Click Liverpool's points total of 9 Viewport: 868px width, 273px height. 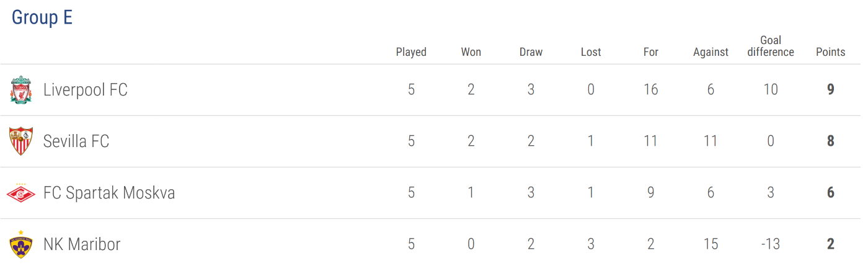(x=831, y=89)
